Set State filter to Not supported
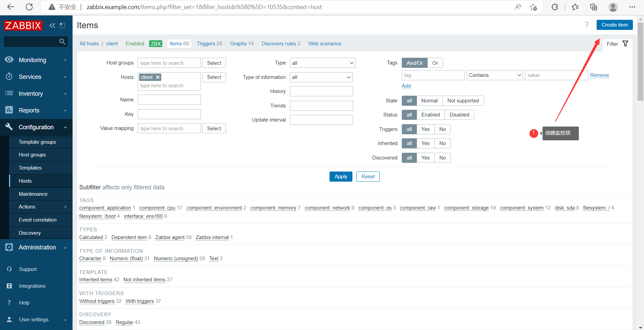644x330 pixels. (x=463, y=101)
